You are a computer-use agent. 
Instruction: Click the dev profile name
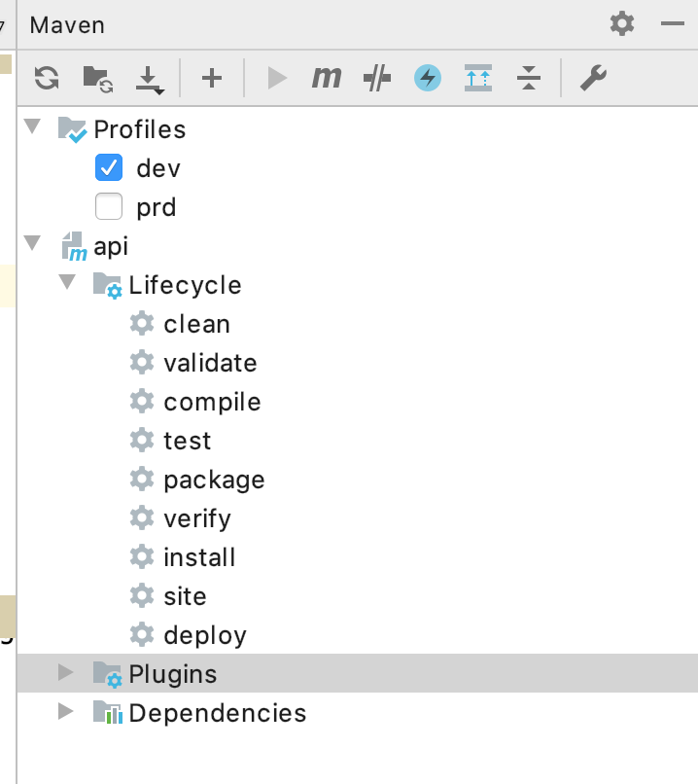pos(158,168)
